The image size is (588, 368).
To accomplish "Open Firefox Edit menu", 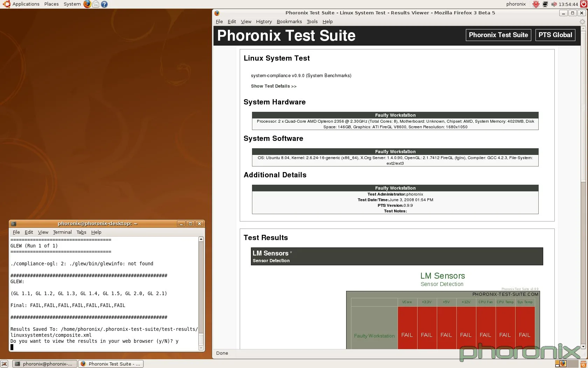I will tap(232, 22).
